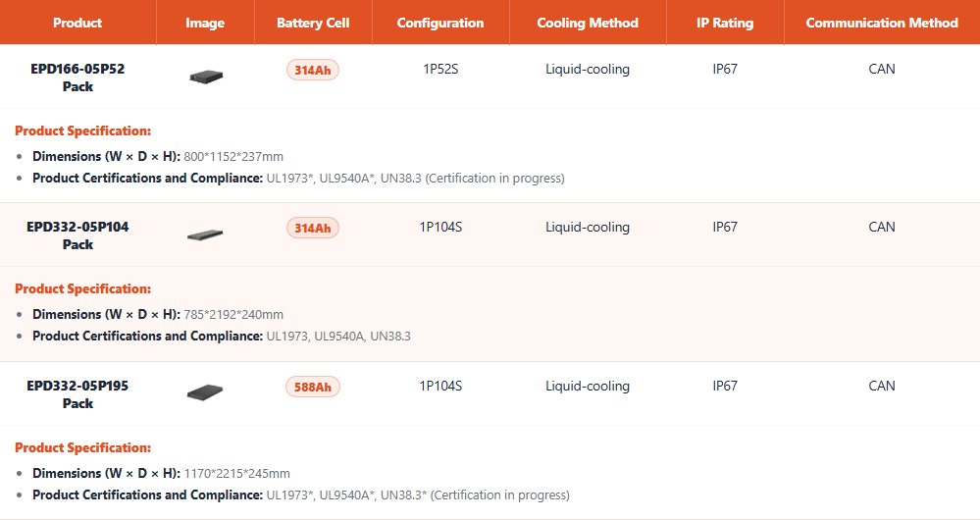
Task: Click the IP Rating column header
Action: [725, 23]
